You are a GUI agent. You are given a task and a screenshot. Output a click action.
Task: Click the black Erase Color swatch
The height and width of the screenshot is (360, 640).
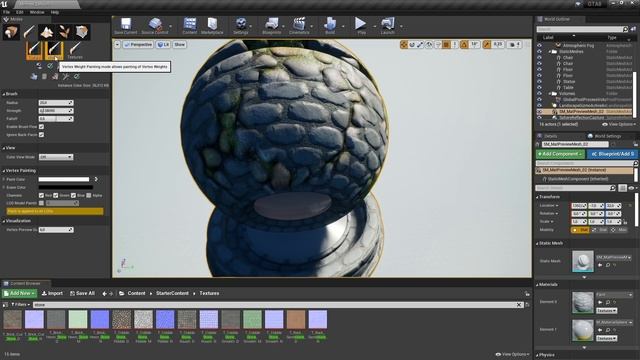(65, 187)
